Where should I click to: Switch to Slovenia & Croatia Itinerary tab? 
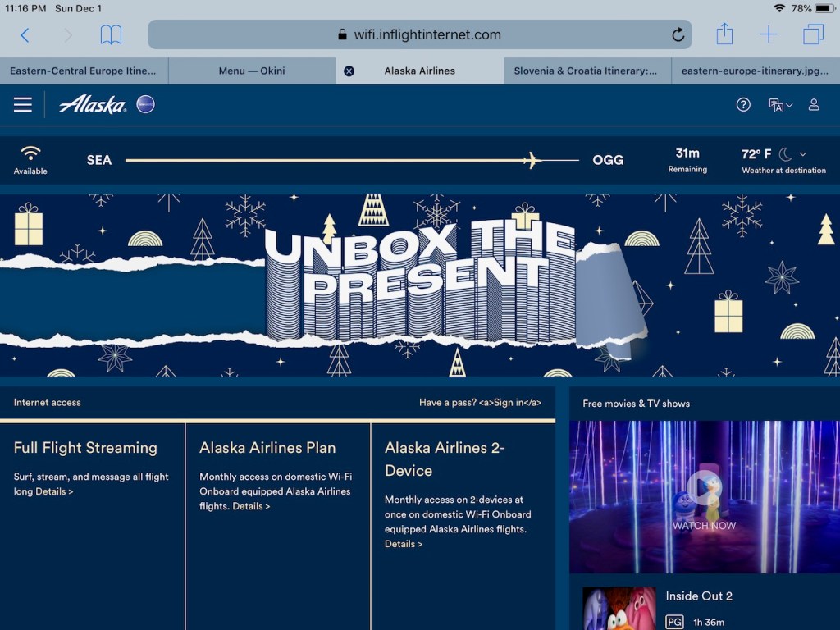click(x=586, y=71)
